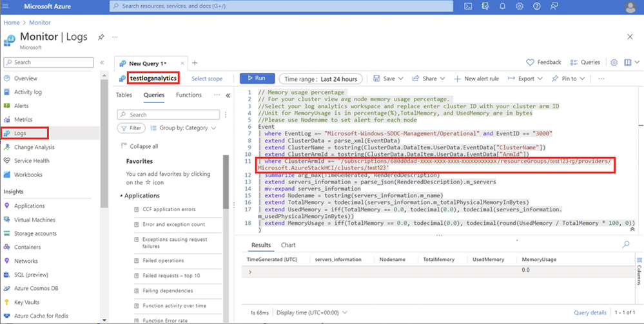The width and height of the screenshot is (644, 324).
Task: Open the header feedback person icon
Action: [554, 6]
